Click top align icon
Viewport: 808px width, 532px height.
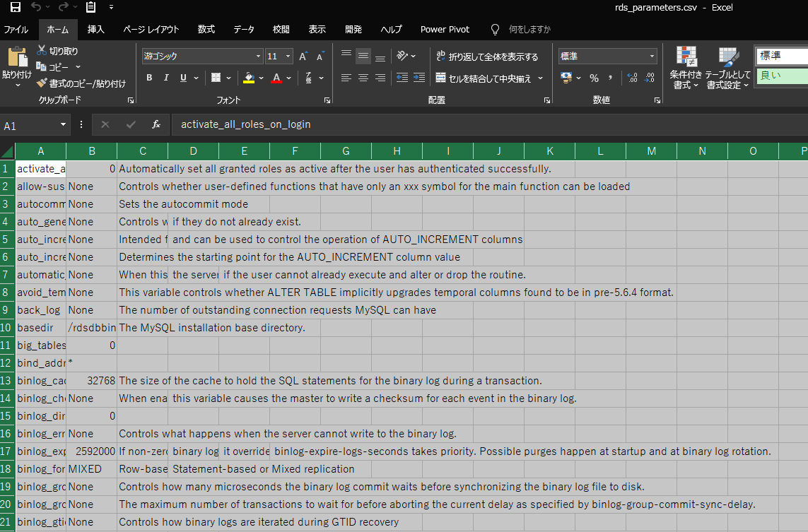pyautogui.click(x=346, y=54)
